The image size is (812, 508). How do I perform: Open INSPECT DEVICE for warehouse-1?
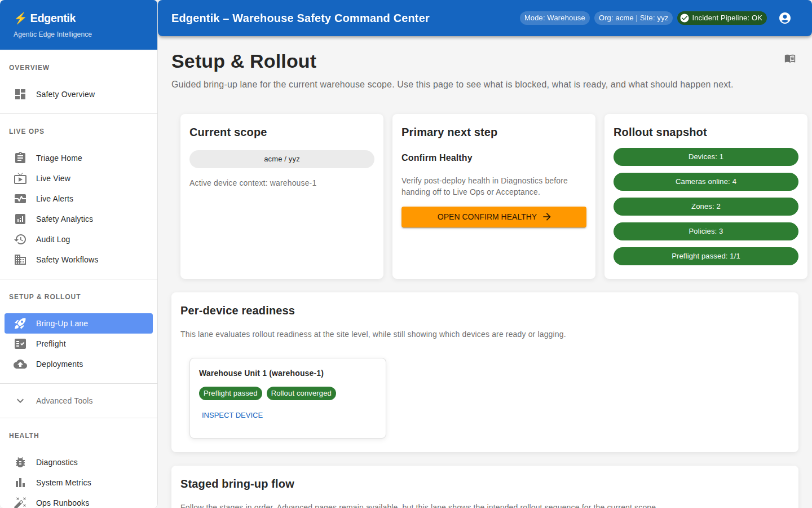tap(232, 415)
